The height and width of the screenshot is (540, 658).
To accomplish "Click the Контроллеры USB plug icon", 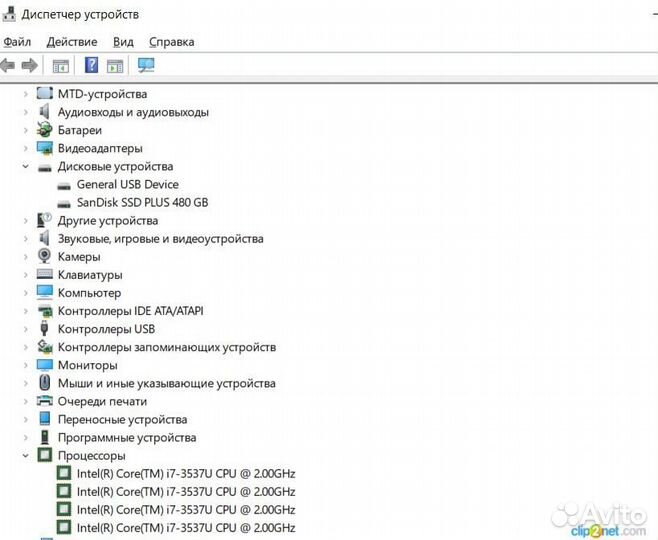I will tap(44, 329).
